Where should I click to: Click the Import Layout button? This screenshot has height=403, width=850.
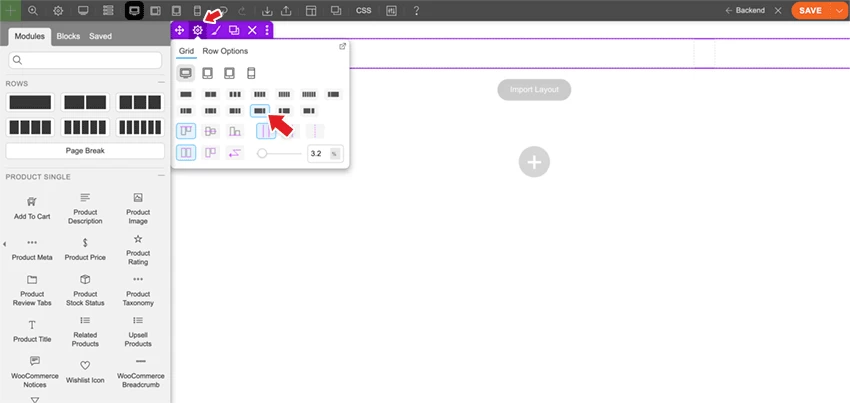click(534, 89)
